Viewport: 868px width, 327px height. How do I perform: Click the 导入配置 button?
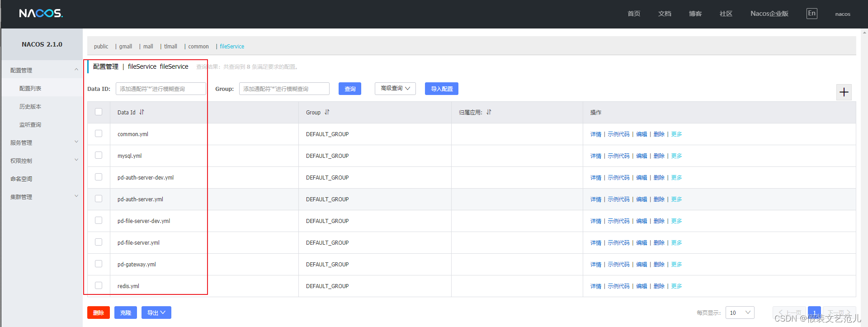(x=442, y=89)
